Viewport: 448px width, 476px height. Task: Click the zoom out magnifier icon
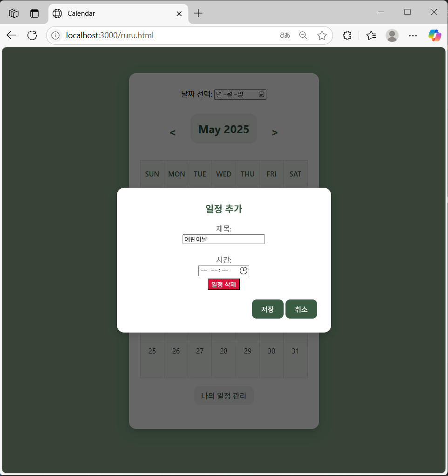303,35
